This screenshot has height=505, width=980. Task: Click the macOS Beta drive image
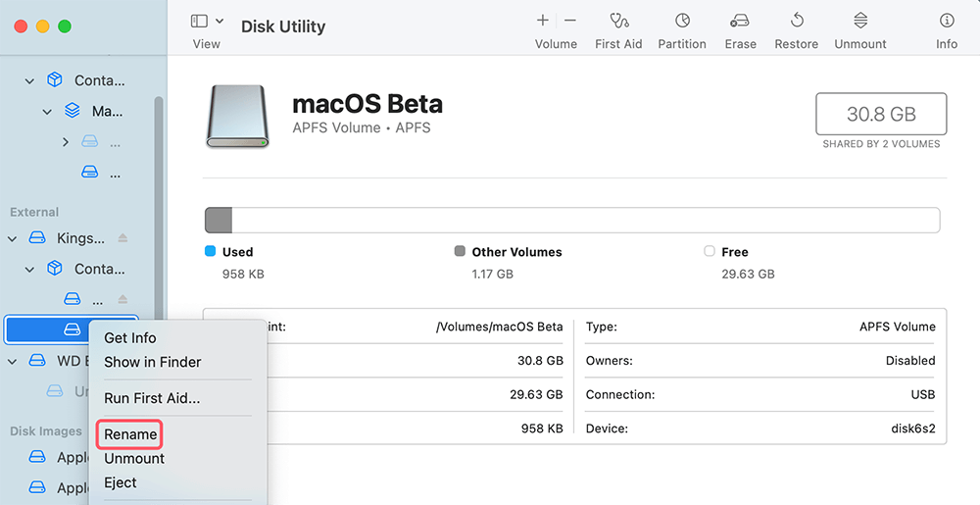(237, 117)
